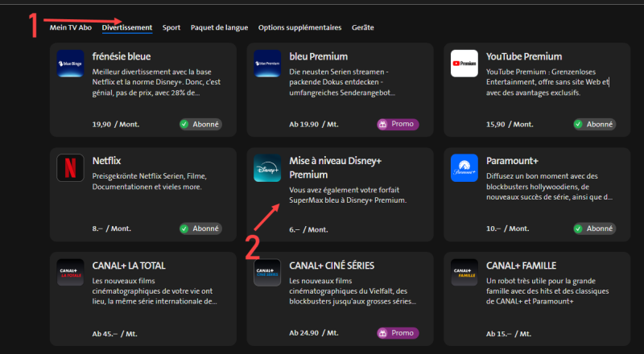Click the CANAL+ La Totale logo

tap(71, 272)
